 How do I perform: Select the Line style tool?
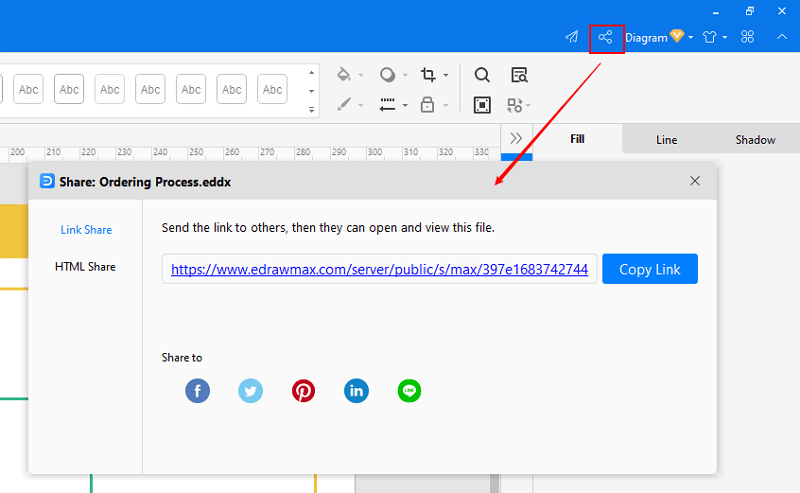388,105
